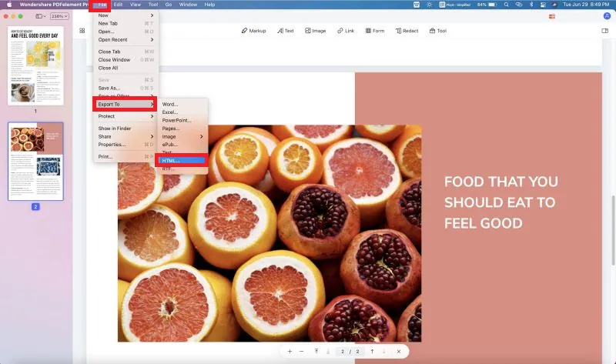Open the Apple menu

click(x=9, y=5)
